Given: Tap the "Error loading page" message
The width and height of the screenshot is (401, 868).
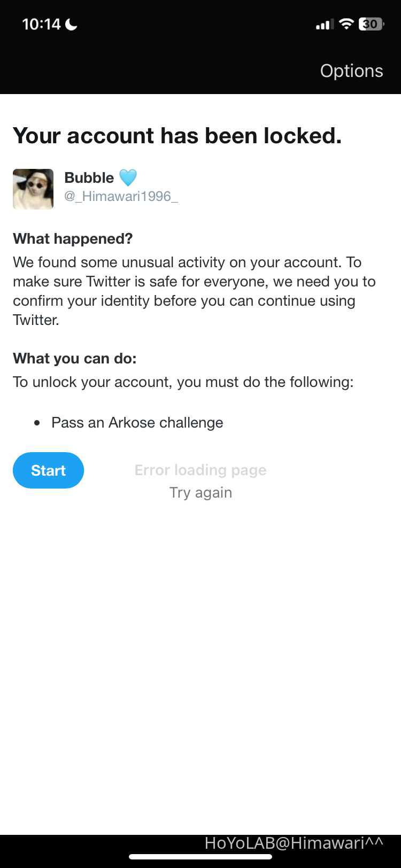Looking at the screenshot, I should (200, 470).
